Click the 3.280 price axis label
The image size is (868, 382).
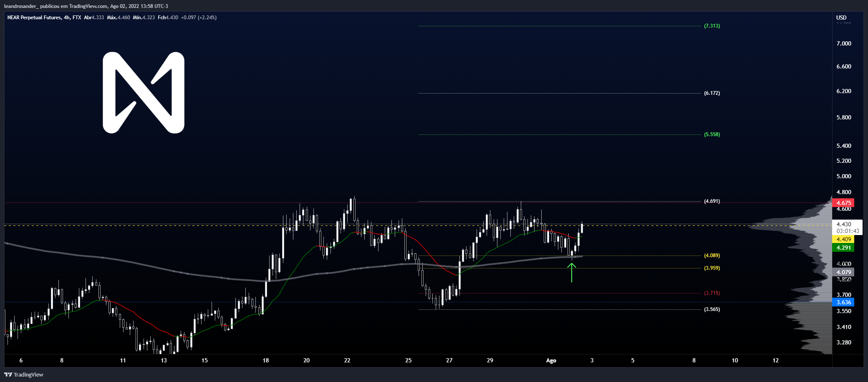point(844,342)
